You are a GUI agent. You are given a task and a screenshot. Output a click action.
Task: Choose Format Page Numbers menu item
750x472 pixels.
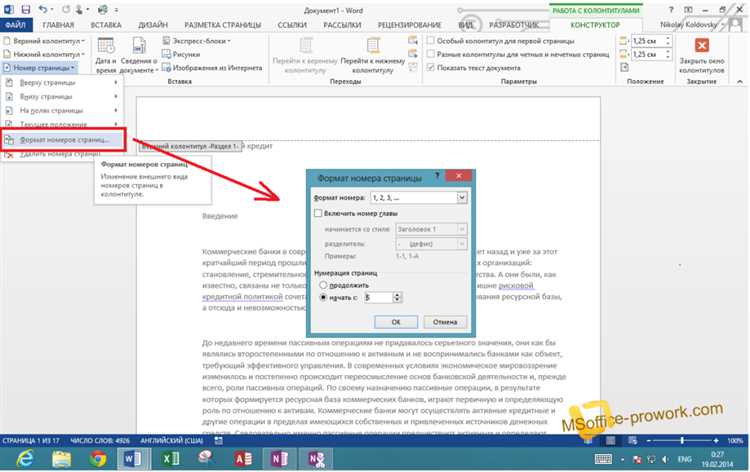[63, 140]
